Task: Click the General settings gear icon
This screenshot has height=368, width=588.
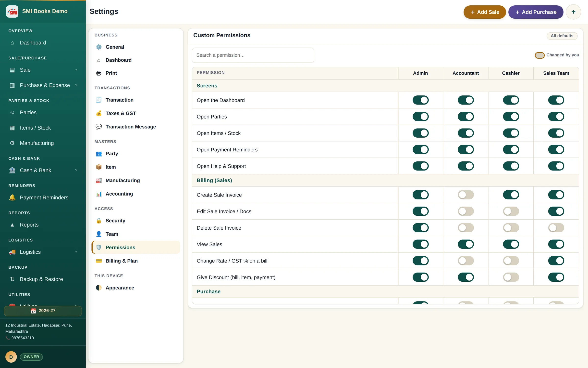Action: click(99, 47)
